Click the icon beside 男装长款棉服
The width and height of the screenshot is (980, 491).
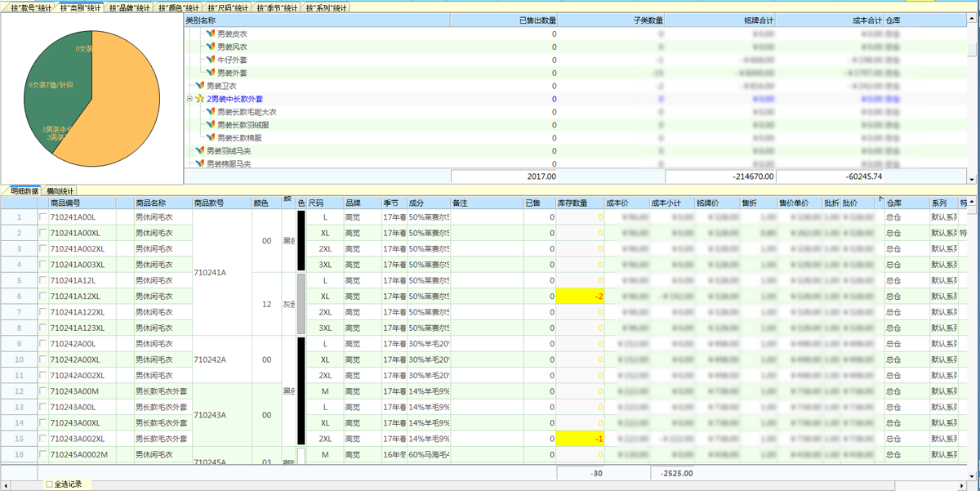click(x=211, y=138)
